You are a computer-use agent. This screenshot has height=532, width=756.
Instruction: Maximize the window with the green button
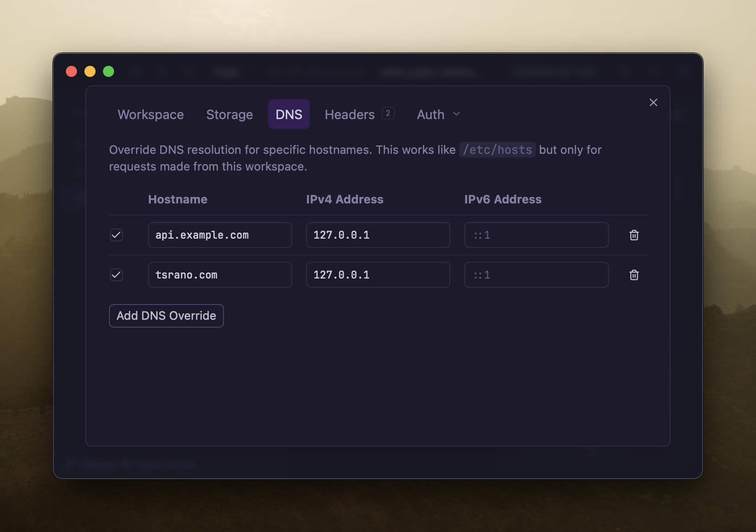(x=109, y=71)
